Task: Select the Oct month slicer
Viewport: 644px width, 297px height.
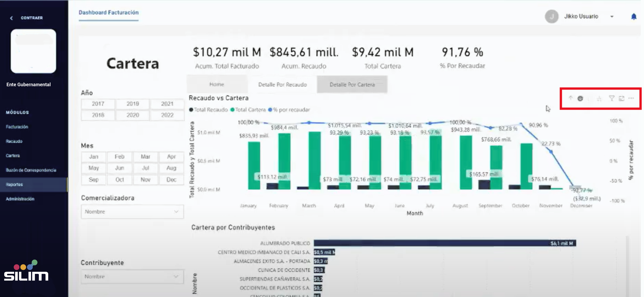Action: (119, 180)
